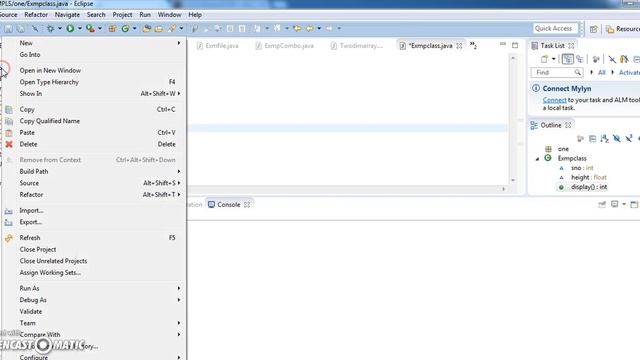Toggle Hide Static Members in the Outline toolbar
The width and height of the screenshot is (640, 360).
[x=629, y=139]
